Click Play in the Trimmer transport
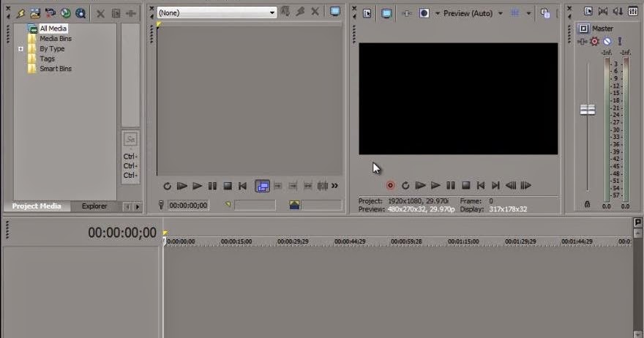This screenshot has height=338, width=644. tap(197, 186)
